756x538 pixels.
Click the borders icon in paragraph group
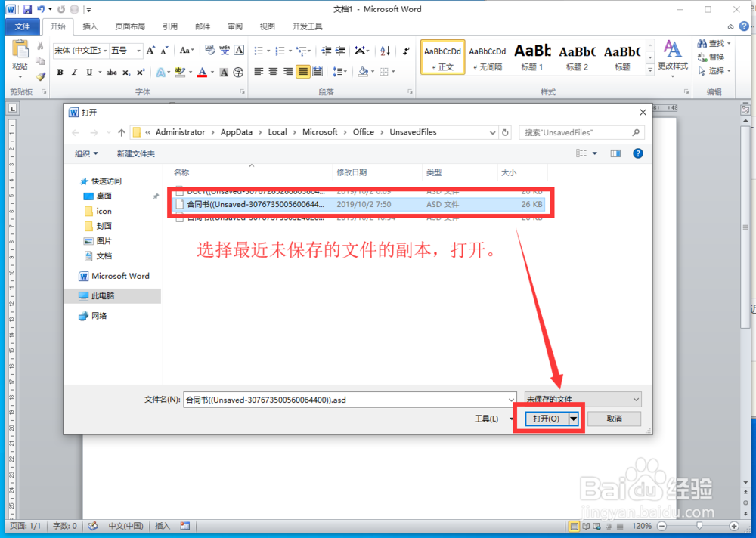click(384, 72)
